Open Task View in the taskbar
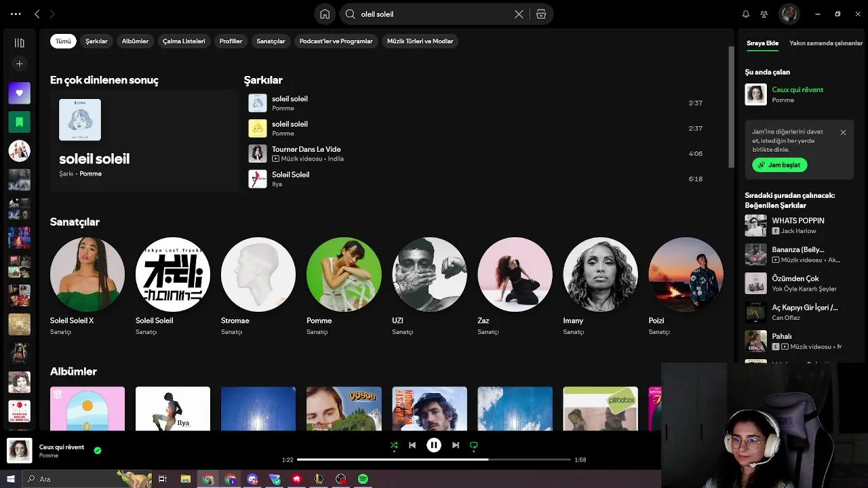Screen dimensions: 868x488 click(163, 479)
